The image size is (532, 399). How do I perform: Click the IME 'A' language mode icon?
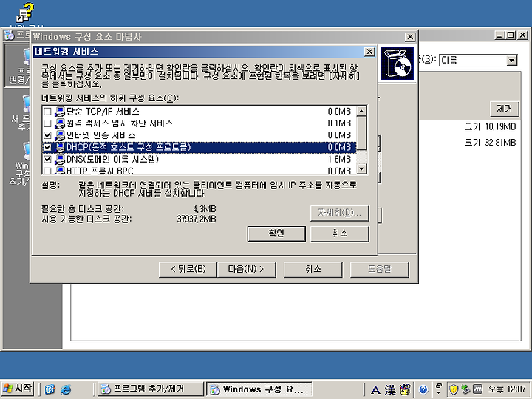[x=375, y=390]
